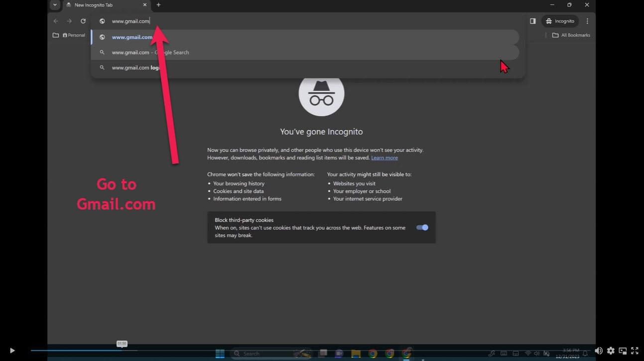Enter fullscreen in the video player
This screenshot has height=361, width=644.
point(635,351)
